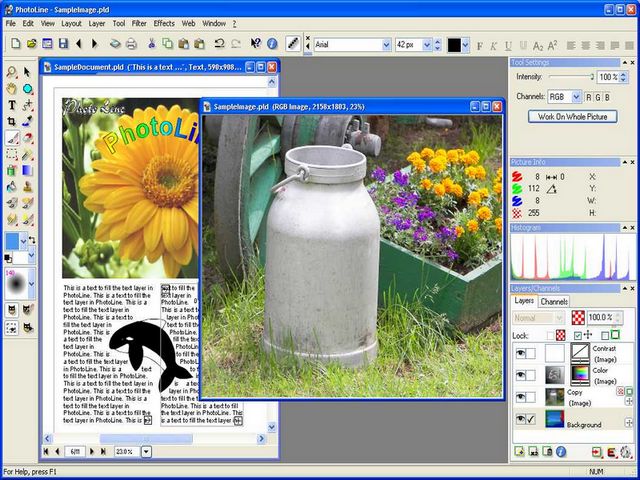Select the eyedropper color picker tool

point(27,121)
